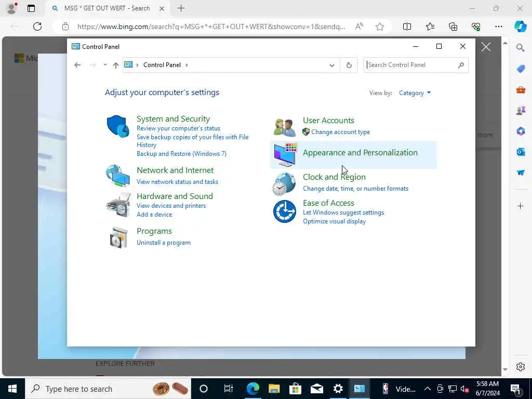Open Edge sidebar Tools briefcase icon

point(521,90)
